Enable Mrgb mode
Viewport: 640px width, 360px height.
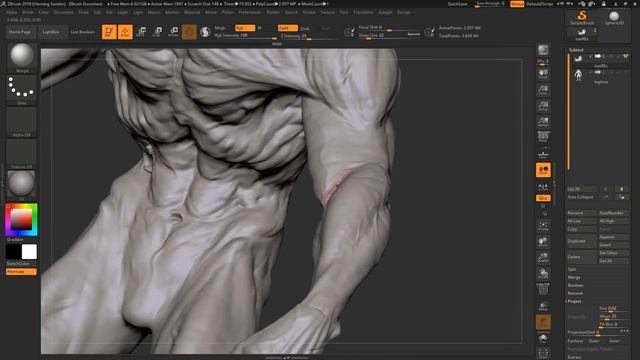point(220,28)
